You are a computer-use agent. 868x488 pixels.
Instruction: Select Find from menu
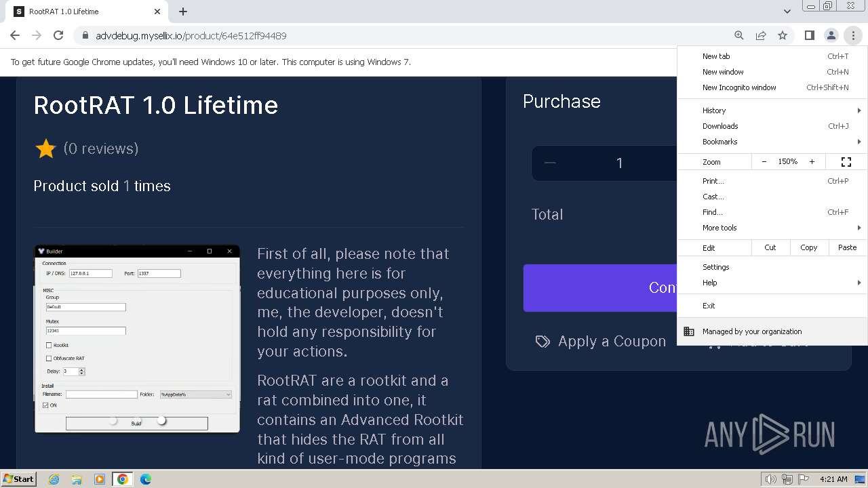coord(772,212)
